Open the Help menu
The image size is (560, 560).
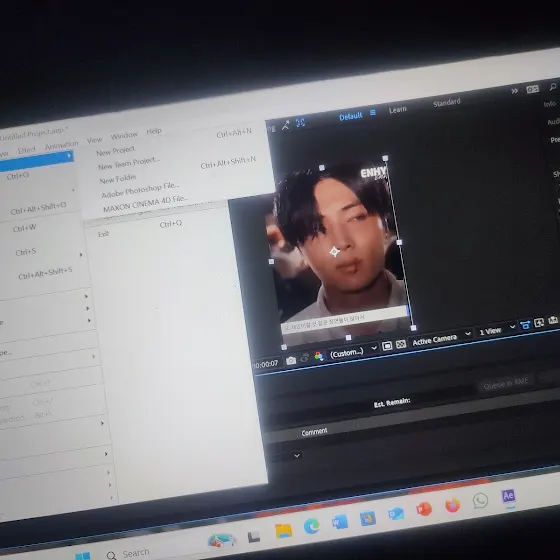coord(154,131)
